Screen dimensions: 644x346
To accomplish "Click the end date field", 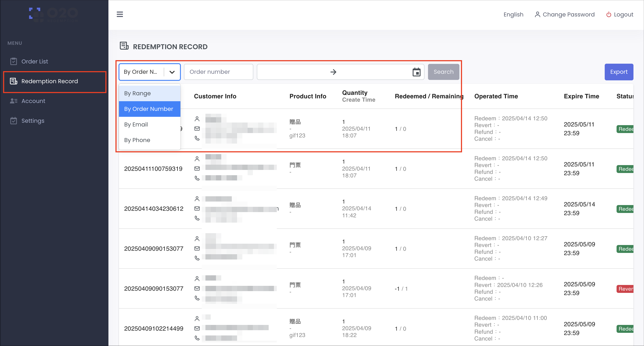I will tap(374, 72).
